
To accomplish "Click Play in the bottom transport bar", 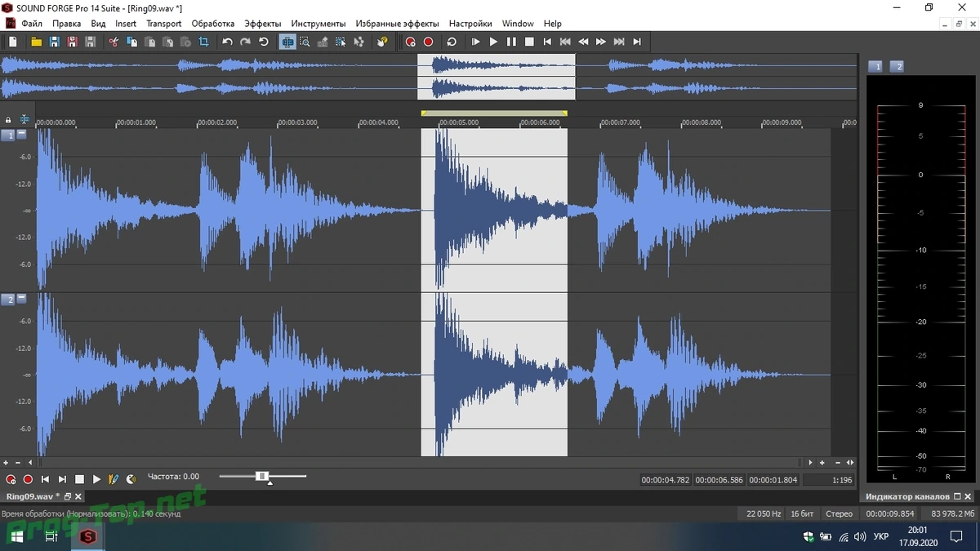I will tap(96, 479).
